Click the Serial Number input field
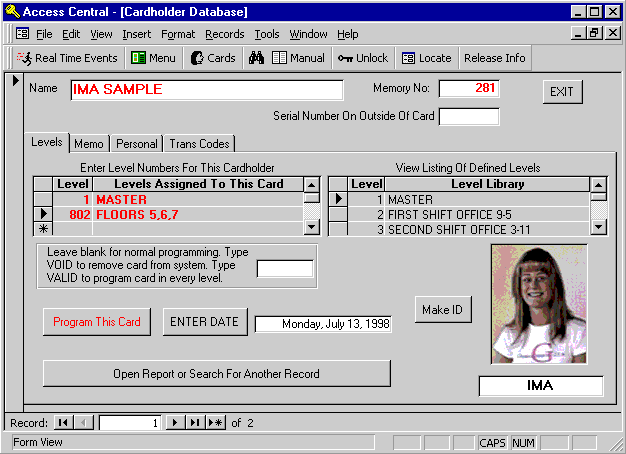The width and height of the screenshot is (626, 454). click(468, 116)
